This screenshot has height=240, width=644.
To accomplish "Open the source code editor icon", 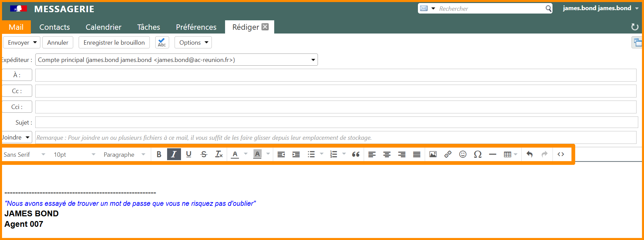I will [x=561, y=154].
